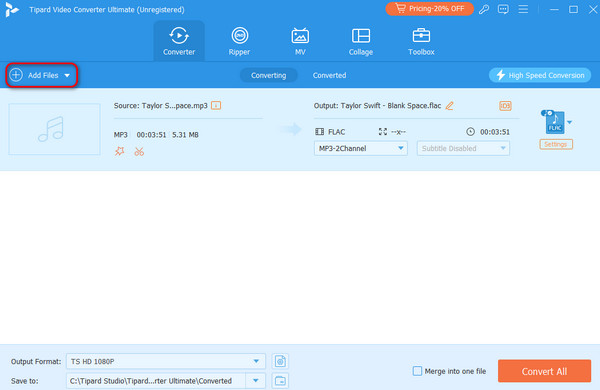Click the Tipard app logo

coord(12,10)
